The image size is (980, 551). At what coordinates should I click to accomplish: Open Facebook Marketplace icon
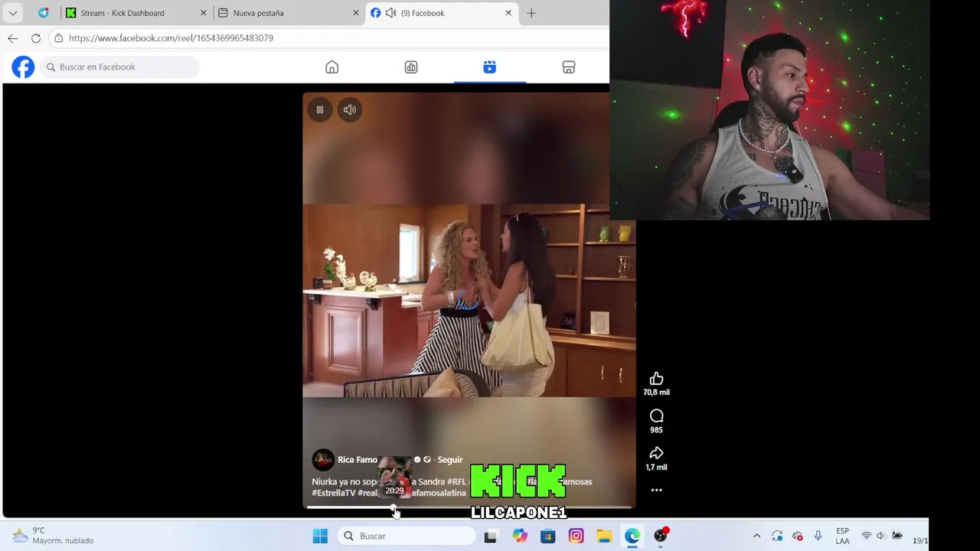(x=569, y=67)
